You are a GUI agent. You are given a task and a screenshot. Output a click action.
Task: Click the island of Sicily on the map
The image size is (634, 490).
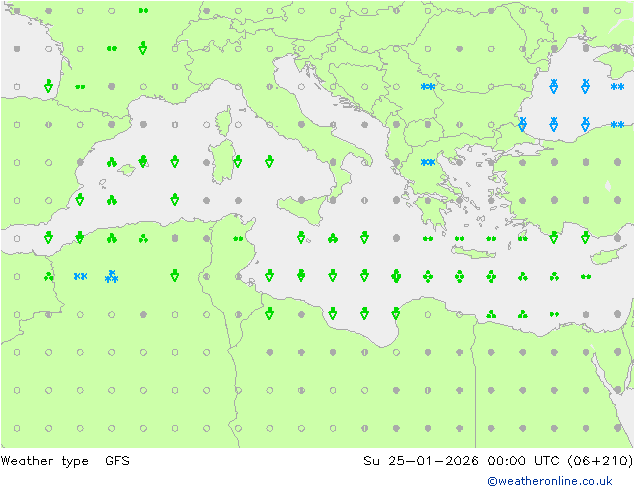coord(302,209)
